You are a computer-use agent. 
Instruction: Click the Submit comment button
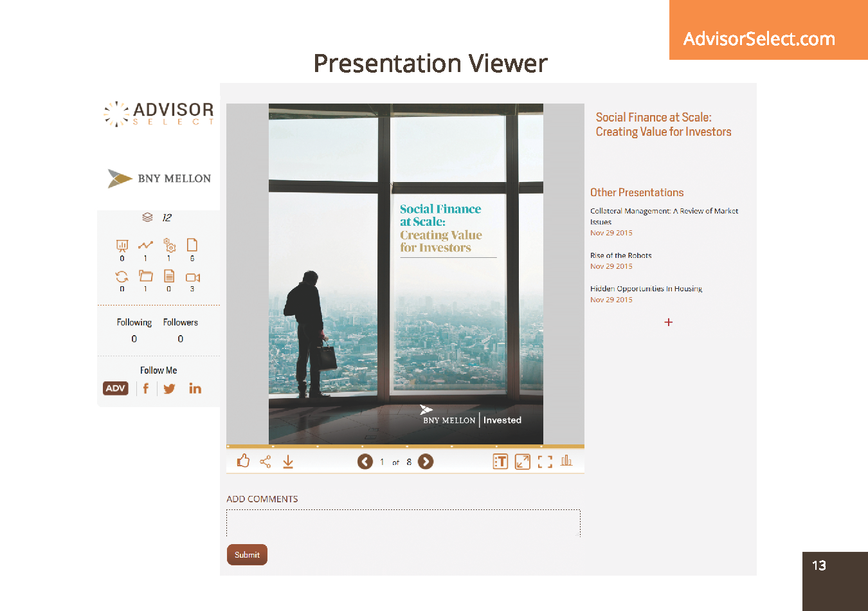tap(247, 554)
